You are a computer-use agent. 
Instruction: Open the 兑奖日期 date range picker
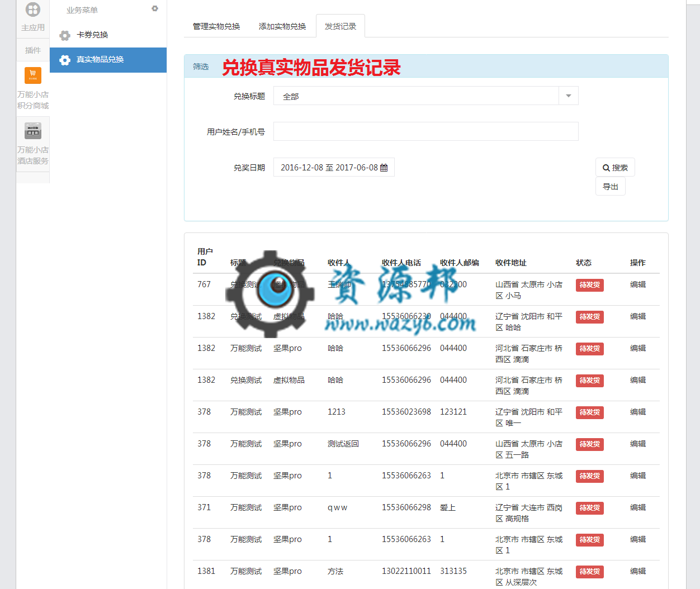334,167
